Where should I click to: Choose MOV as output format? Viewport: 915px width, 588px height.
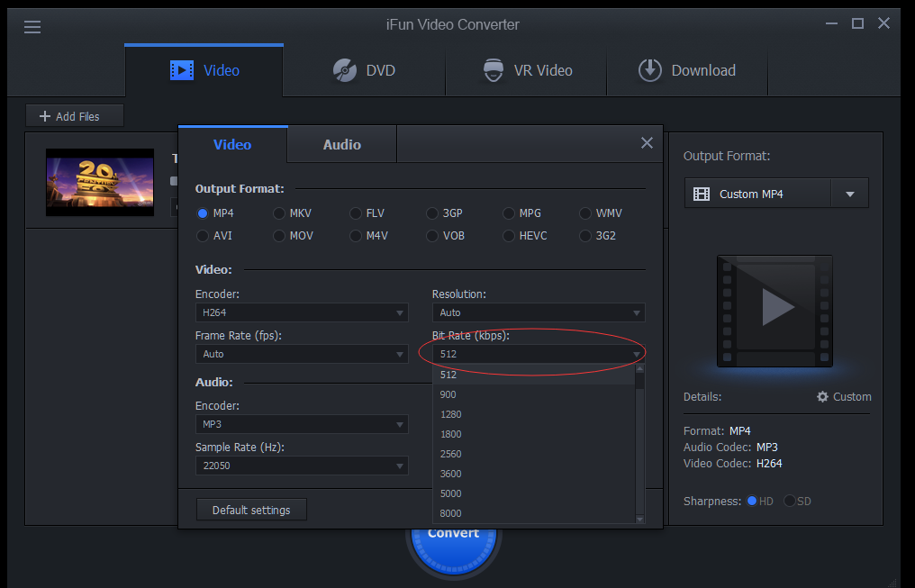(279, 236)
